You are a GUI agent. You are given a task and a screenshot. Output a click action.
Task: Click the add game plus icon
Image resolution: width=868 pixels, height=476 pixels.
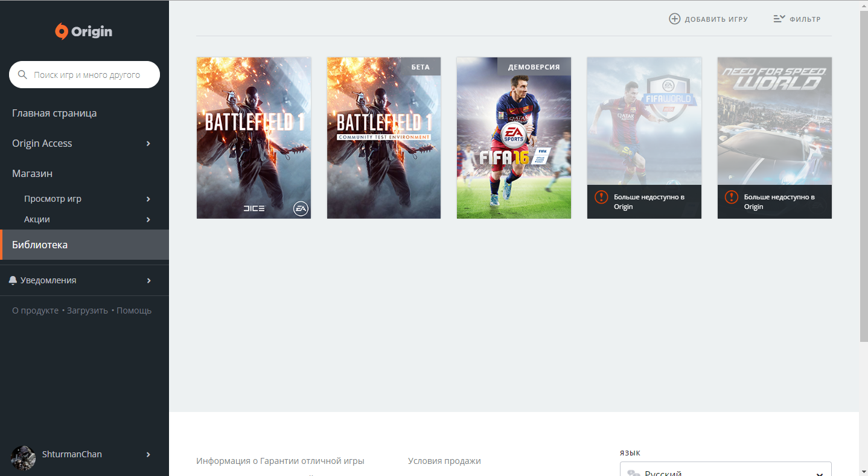click(x=674, y=19)
